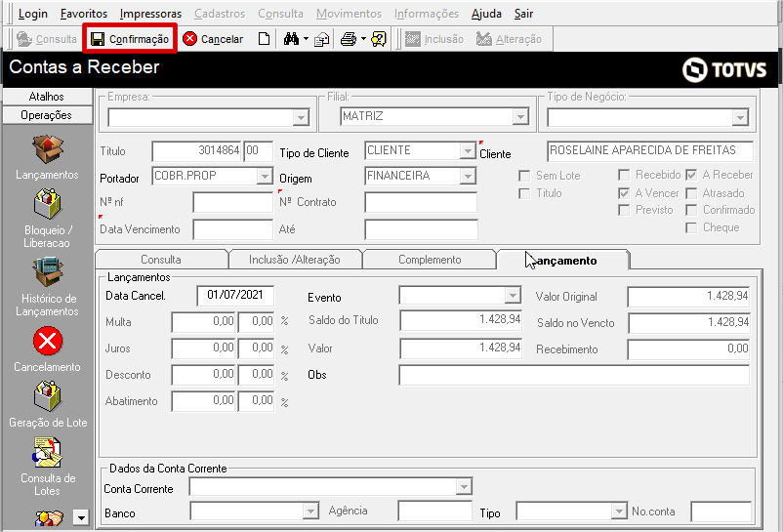
Task: Click the Nº nf input field
Action: [232, 203]
